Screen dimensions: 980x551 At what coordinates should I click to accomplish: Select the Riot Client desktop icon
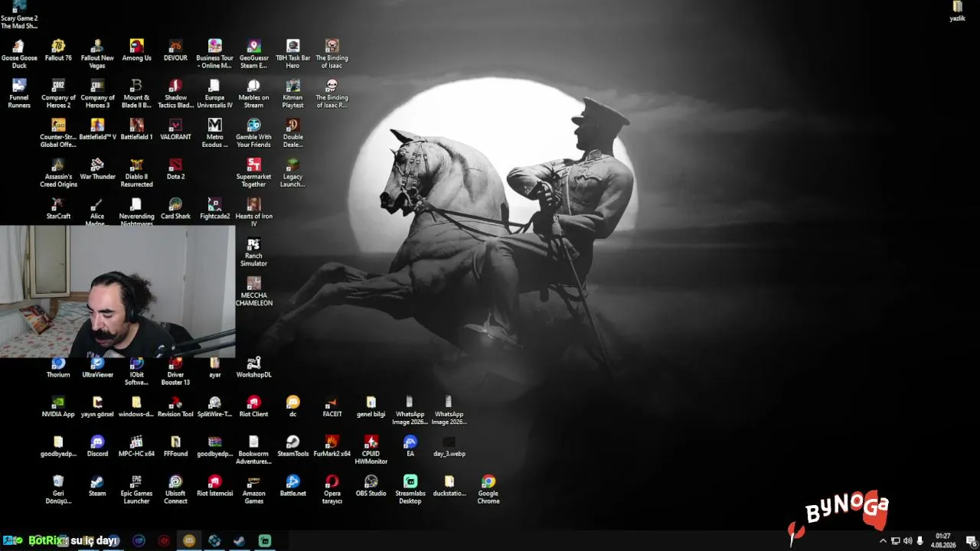coord(253,407)
